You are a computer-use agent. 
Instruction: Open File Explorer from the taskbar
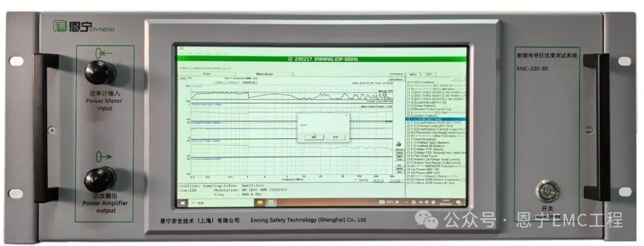click(260, 203)
